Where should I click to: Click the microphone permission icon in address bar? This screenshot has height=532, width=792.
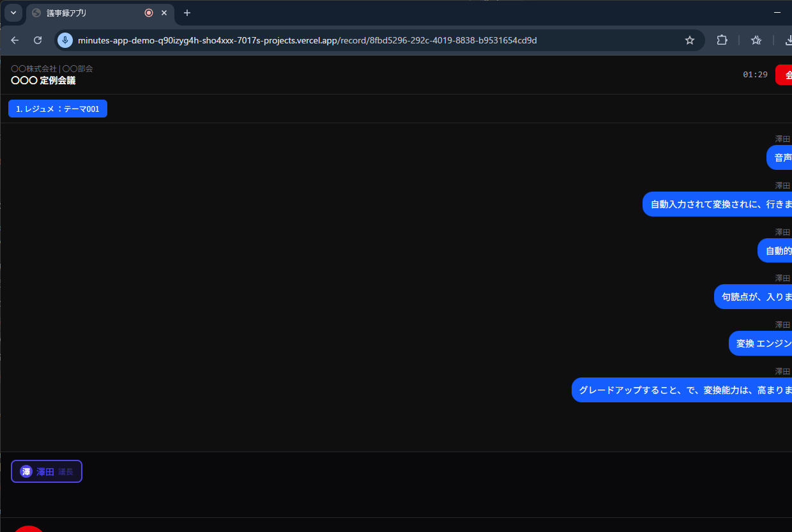tap(65, 40)
